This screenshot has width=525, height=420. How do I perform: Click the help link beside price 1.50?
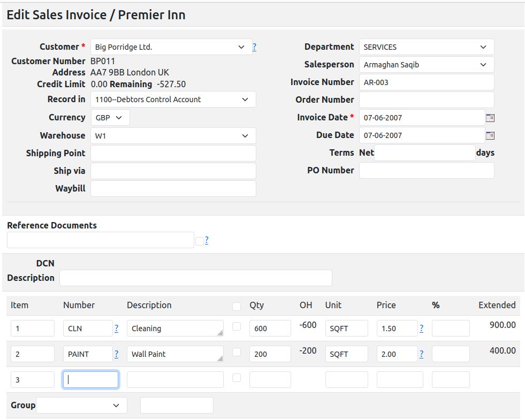422,328
